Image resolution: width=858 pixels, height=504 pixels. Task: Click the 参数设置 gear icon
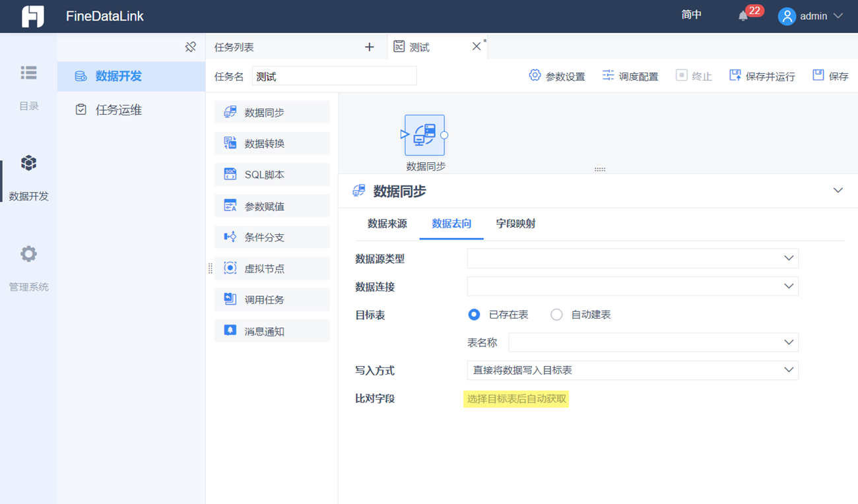click(x=535, y=75)
